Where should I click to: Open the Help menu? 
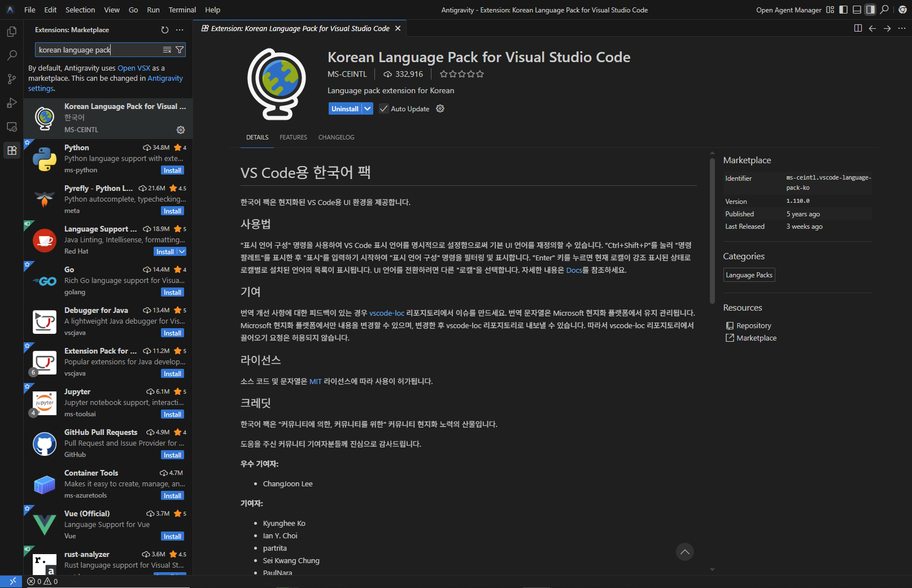(x=212, y=10)
